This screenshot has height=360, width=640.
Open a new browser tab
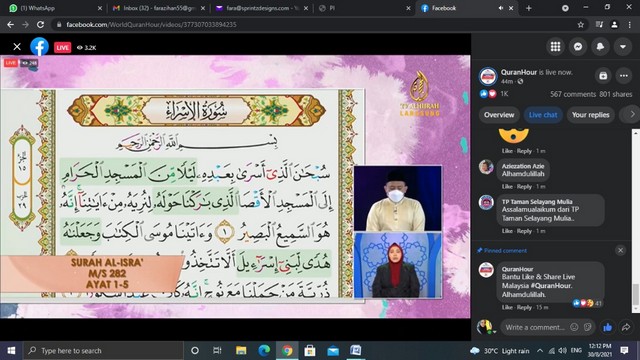[x=529, y=8]
